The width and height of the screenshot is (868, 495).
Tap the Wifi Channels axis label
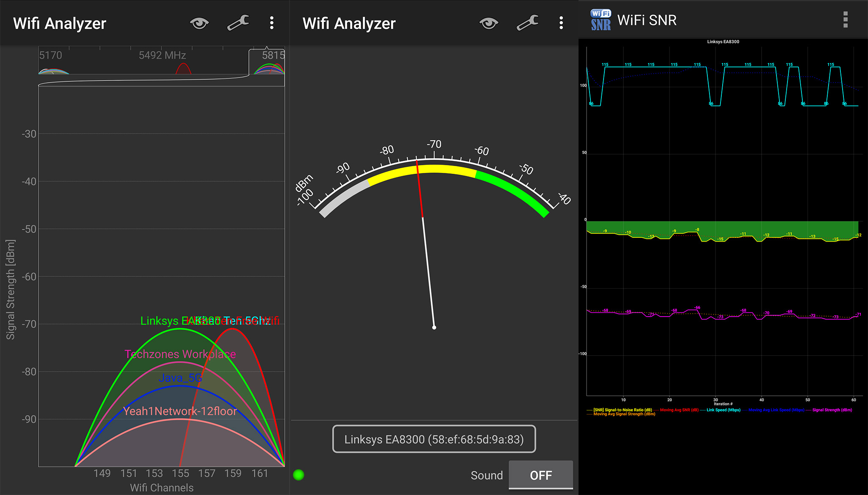coord(161,487)
